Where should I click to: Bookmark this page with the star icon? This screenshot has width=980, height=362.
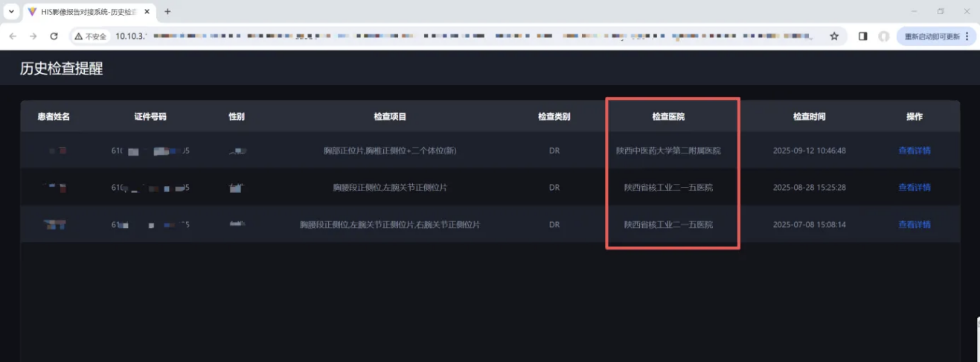click(x=834, y=36)
